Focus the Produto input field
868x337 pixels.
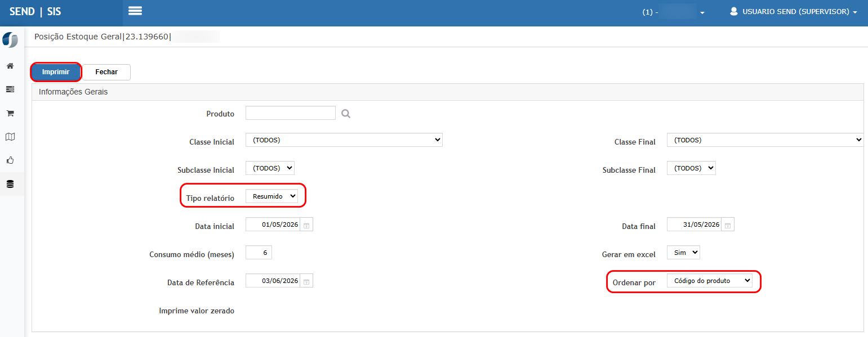[291, 113]
